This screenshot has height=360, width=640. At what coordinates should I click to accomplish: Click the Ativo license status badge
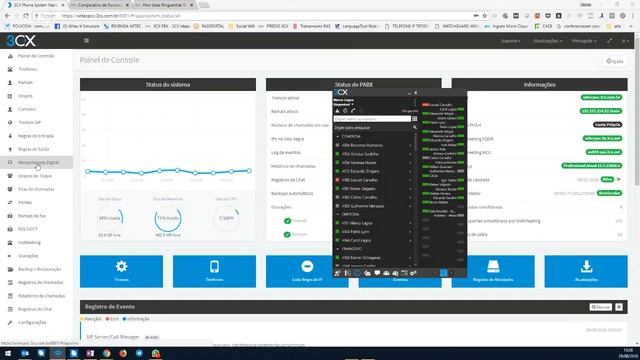click(x=607, y=179)
